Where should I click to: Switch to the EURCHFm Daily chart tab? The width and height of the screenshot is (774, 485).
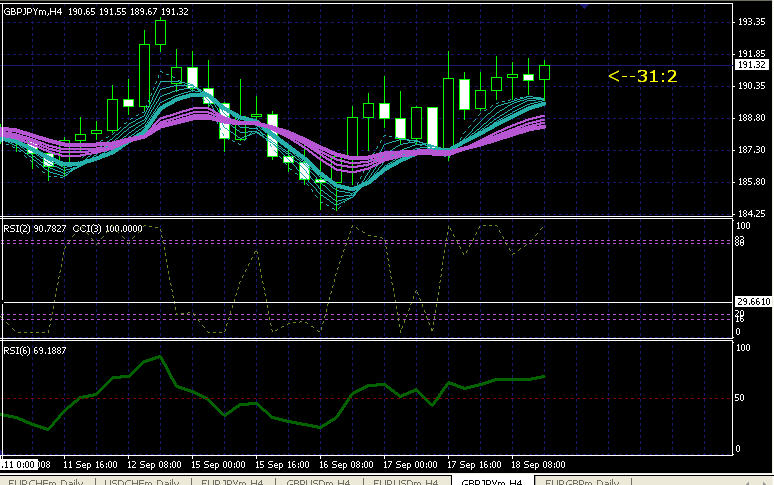point(48,481)
